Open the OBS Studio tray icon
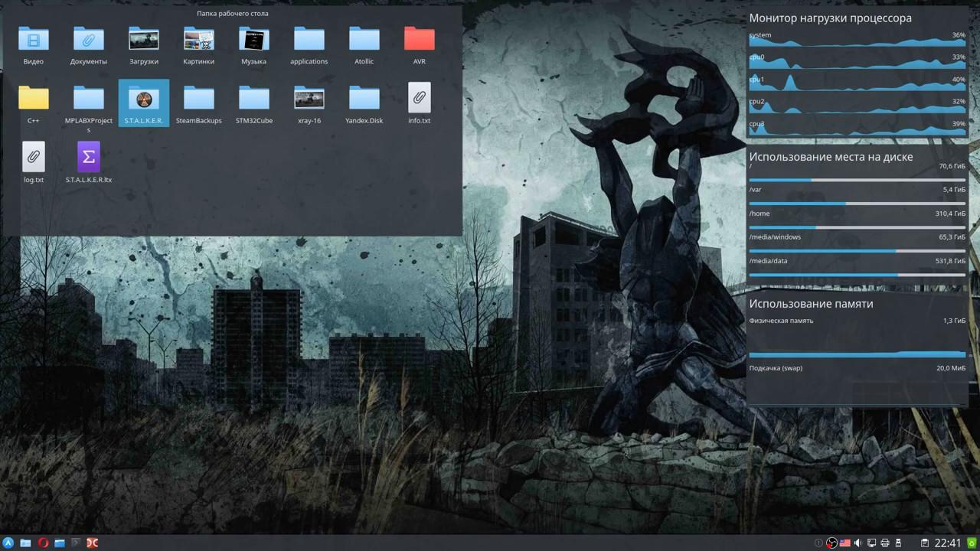Image resolution: width=980 pixels, height=551 pixels. 831,543
